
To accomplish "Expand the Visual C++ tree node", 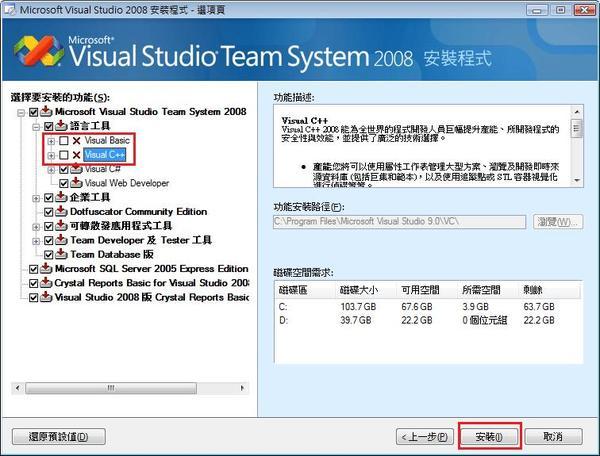I will pyautogui.click(x=51, y=155).
